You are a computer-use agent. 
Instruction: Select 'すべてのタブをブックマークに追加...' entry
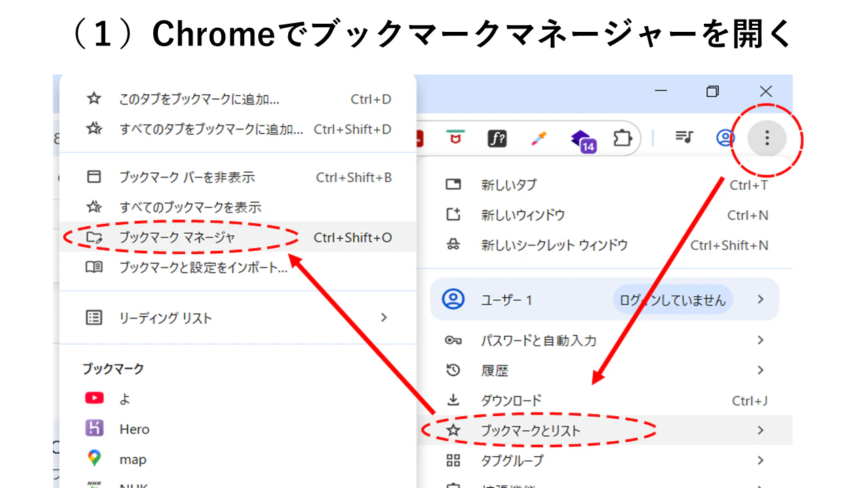[237, 129]
